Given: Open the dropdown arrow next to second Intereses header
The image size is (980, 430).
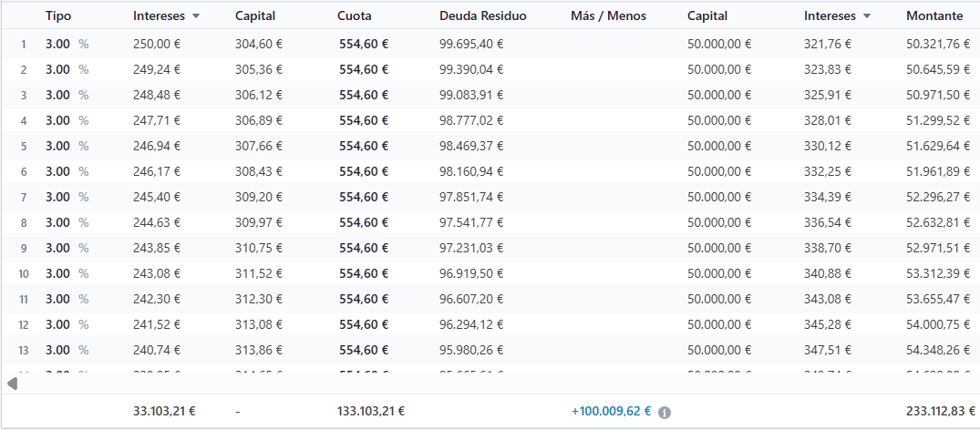Looking at the screenshot, I should point(867,17).
